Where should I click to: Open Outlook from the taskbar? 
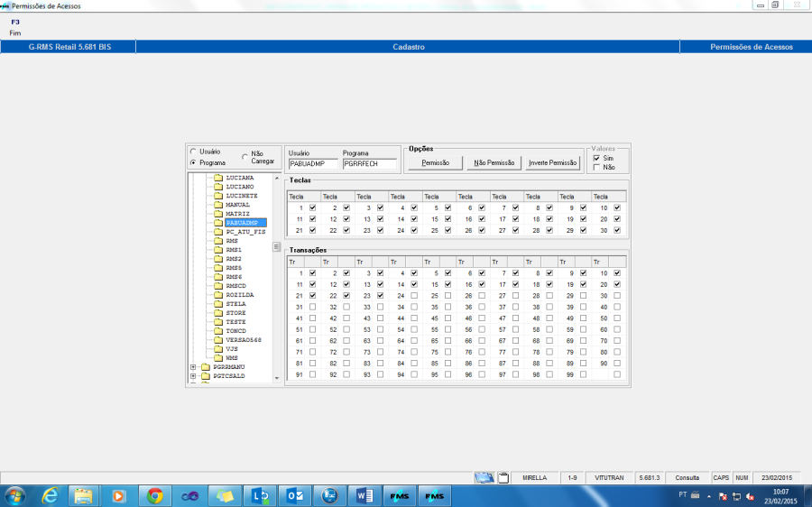295,495
